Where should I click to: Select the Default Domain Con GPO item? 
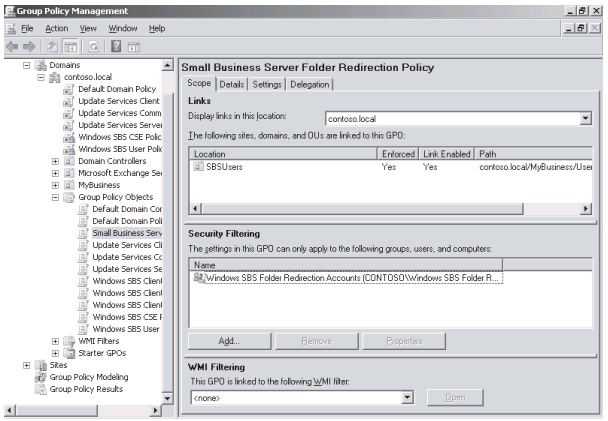click(127, 209)
